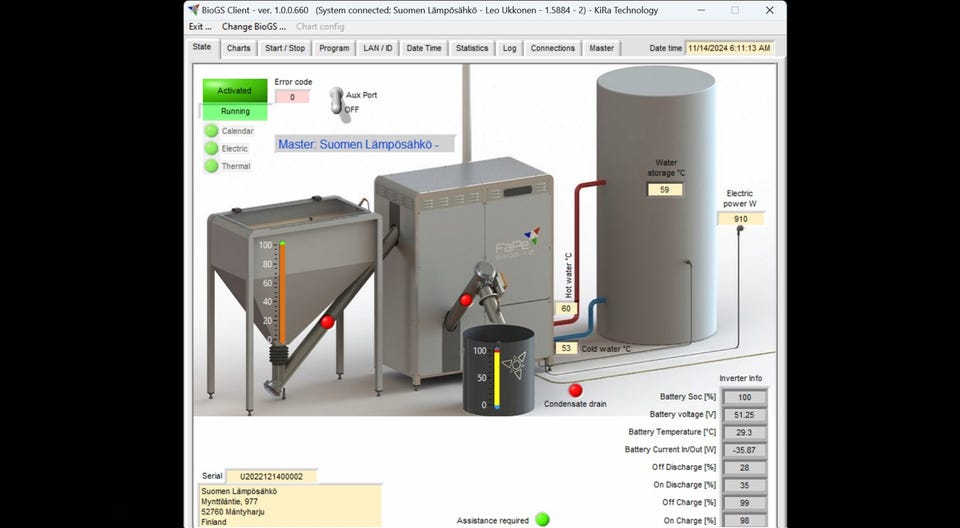Close the BioGS Client window

(x=770, y=10)
